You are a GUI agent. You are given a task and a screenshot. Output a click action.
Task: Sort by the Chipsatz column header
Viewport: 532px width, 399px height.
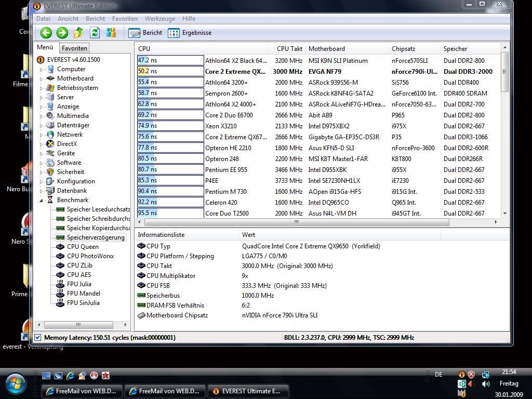click(x=414, y=49)
